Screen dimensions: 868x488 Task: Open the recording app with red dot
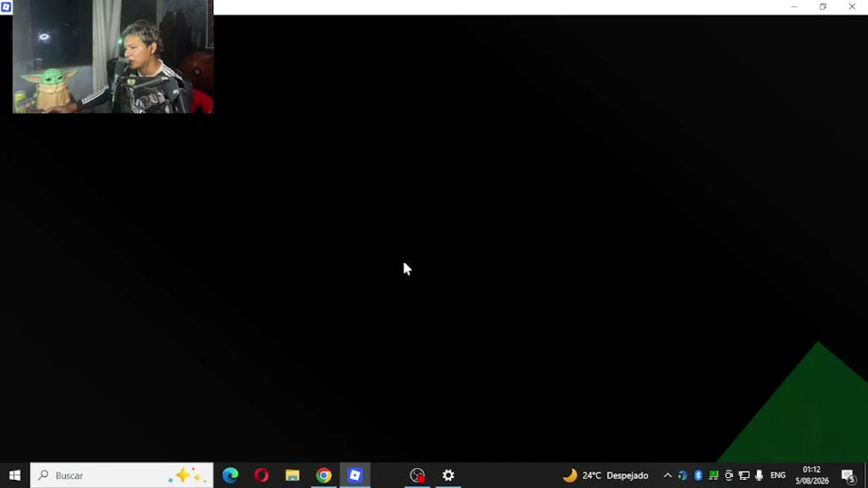[417, 475]
